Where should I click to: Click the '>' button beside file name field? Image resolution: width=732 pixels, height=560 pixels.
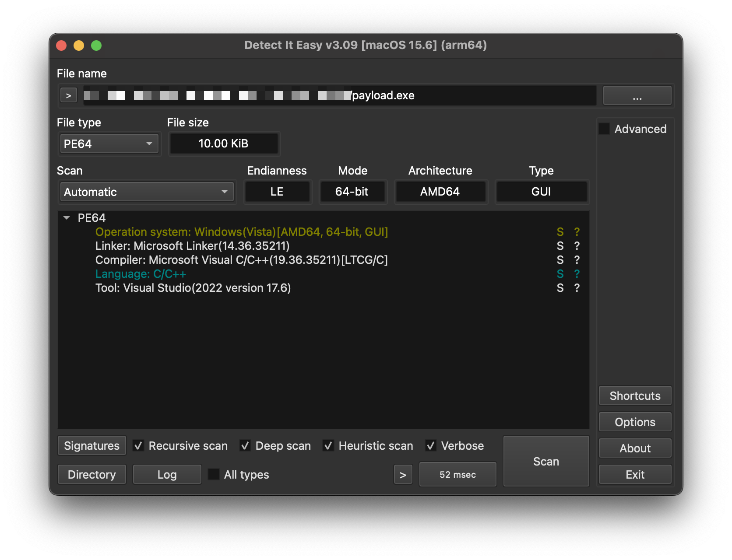[x=68, y=95]
